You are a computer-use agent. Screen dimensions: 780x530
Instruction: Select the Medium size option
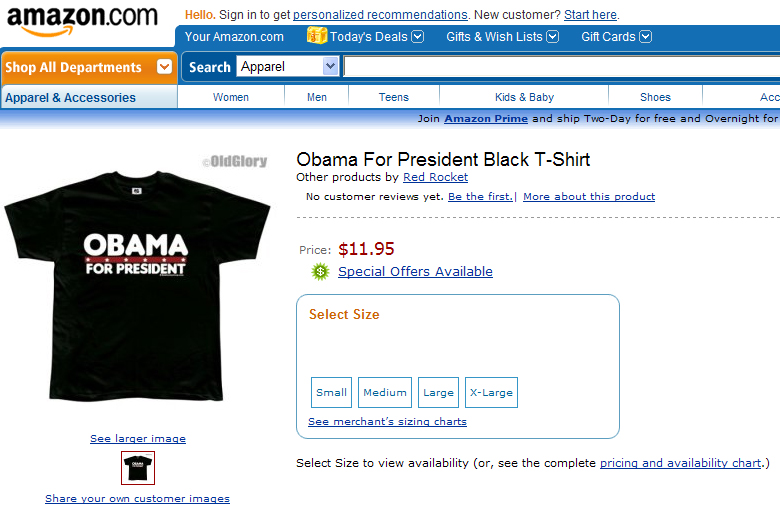pyautogui.click(x=385, y=392)
